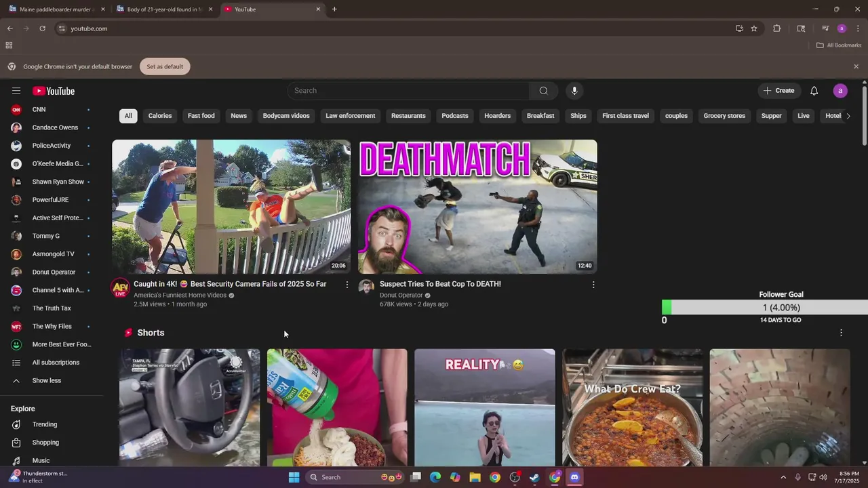Open PowerfulJRE channel avatar
Image resolution: width=868 pixels, height=488 pixels.
[x=16, y=200]
